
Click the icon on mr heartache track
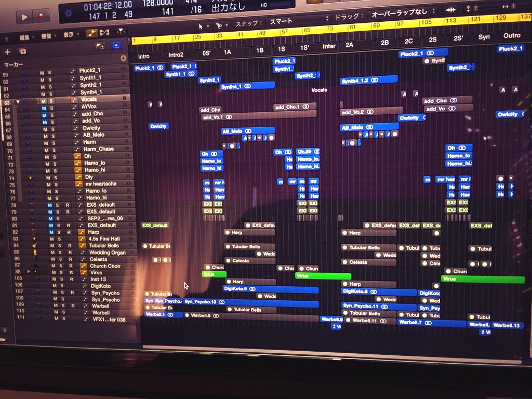pyautogui.click(x=79, y=184)
